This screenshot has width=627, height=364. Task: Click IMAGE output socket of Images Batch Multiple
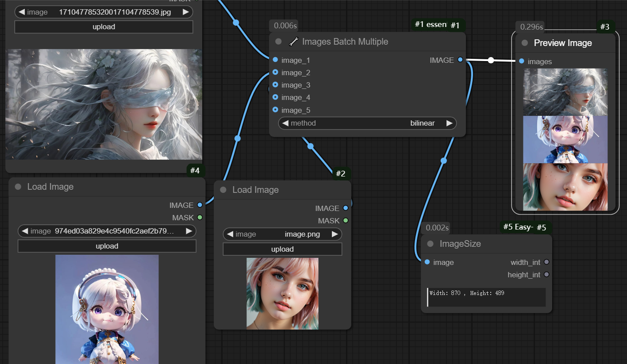pos(460,60)
